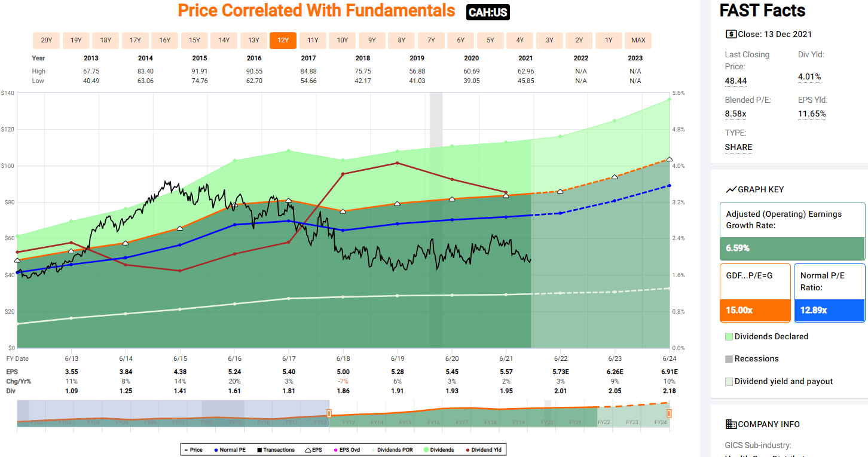Click the Company Info table icon
The width and height of the screenshot is (868, 457).
[731, 424]
